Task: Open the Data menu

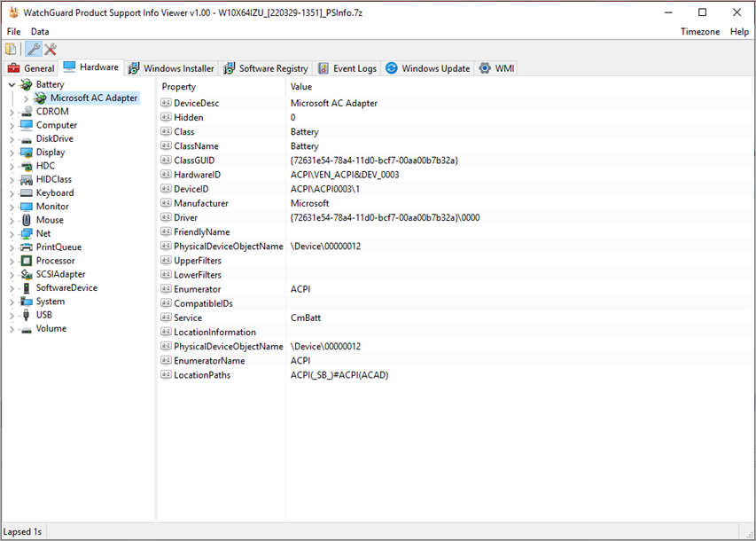Action: pos(39,31)
